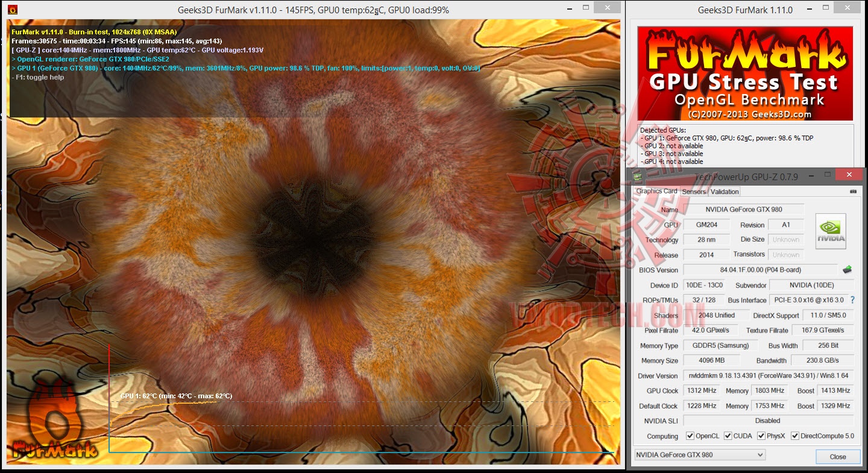Click the FurMark flame icon in the render window title bar
868x473 pixels.
(12, 10)
